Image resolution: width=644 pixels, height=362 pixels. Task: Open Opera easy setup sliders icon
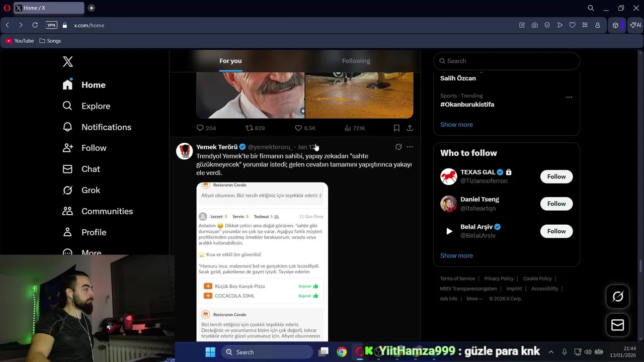[x=585, y=25]
